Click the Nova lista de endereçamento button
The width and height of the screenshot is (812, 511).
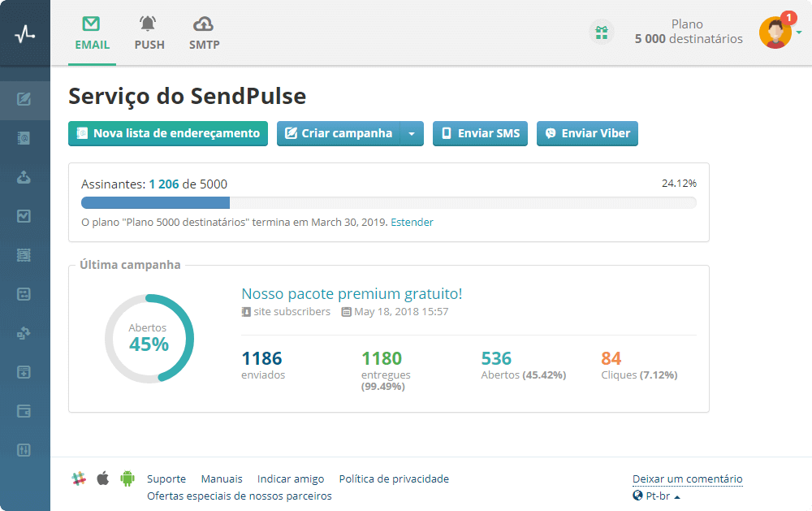pos(168,134)
